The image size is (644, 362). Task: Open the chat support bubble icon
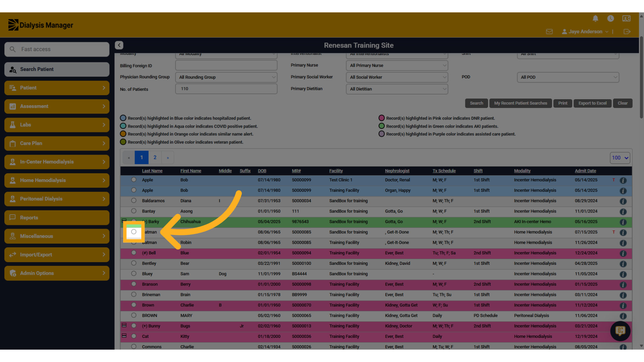(x=620, y=331)
